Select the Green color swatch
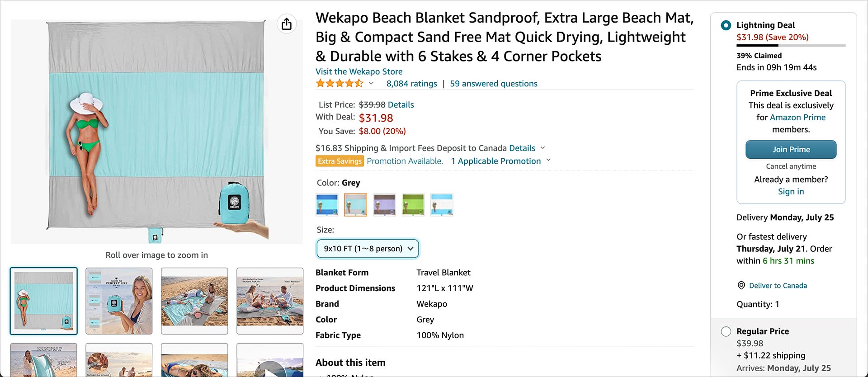Image resolution: width=868 pixels, height=377 pixels. pyautogui.click(x=413, y=204)
